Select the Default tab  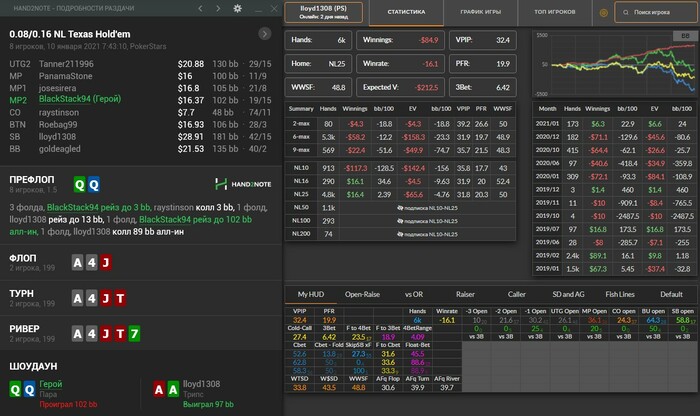click(671, 294)
